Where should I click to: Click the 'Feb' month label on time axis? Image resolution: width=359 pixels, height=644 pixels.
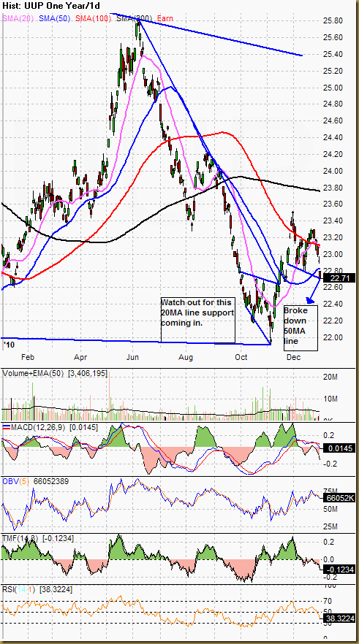(29, 357)
